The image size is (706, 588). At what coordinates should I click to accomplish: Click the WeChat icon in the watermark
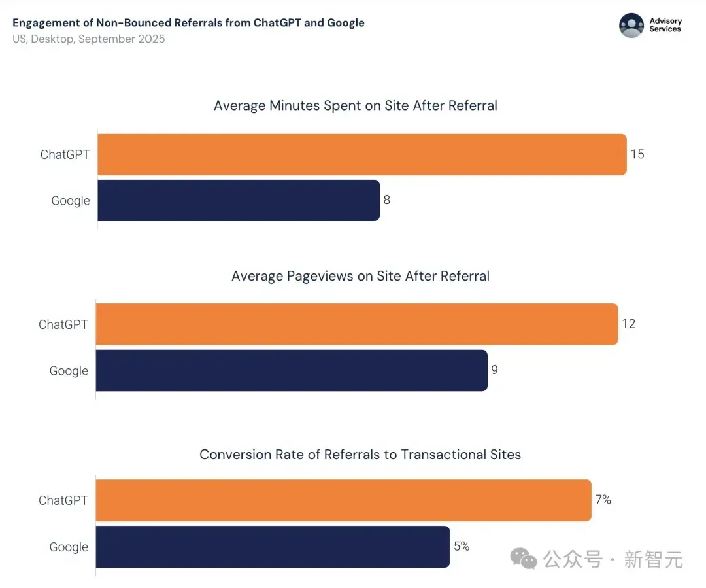pyautogui.click(x=523, y=559)
